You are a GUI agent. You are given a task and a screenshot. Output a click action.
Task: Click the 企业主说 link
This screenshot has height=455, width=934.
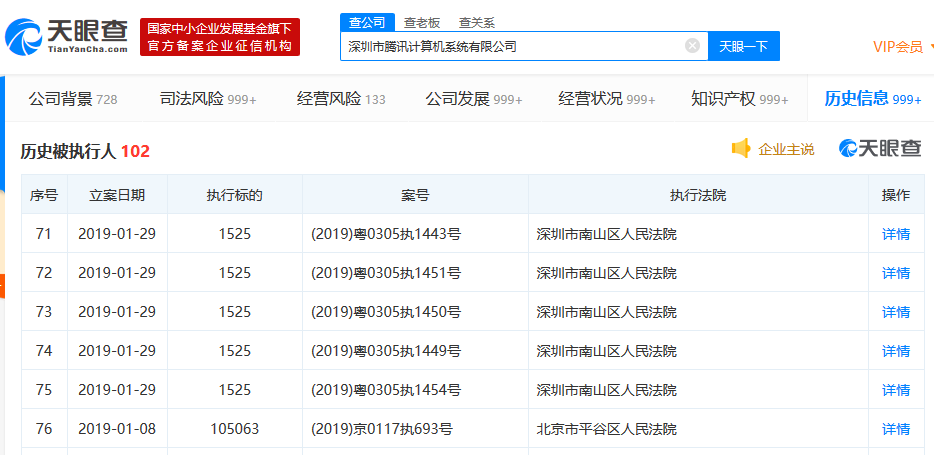(786, 149)
